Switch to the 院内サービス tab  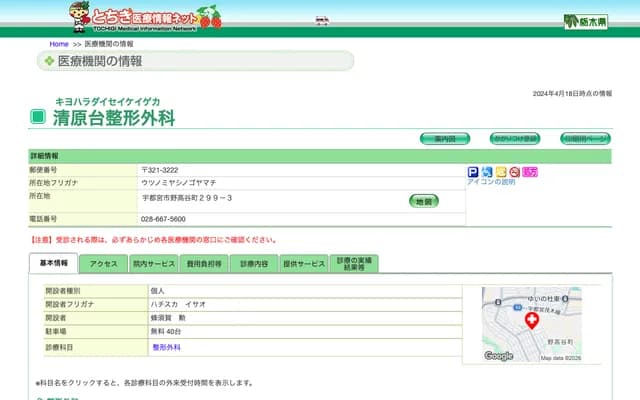(153, 264)
